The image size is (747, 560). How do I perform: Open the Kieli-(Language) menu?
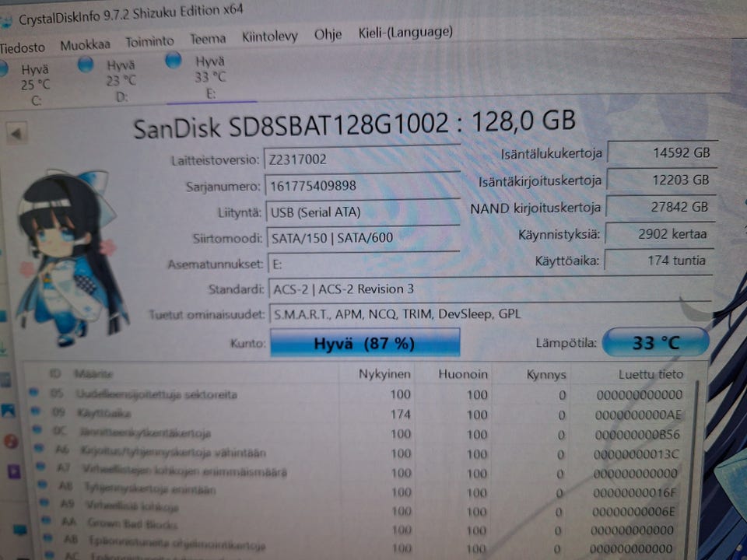pos(405,33)
